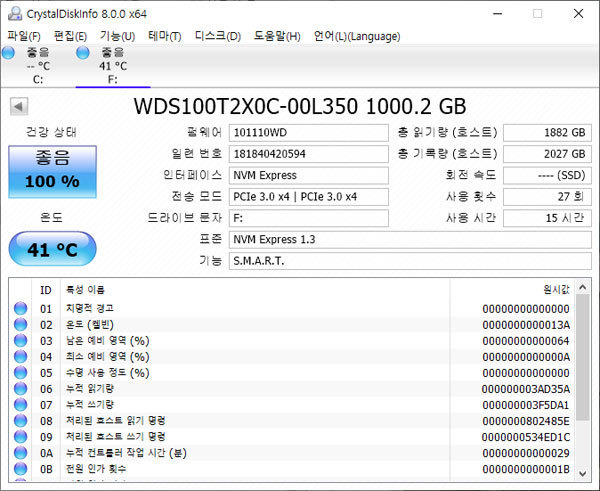This screenshot has height=491, width=600.
Task: Click the total host reads value 1882 GB
Action: [547, 133]
